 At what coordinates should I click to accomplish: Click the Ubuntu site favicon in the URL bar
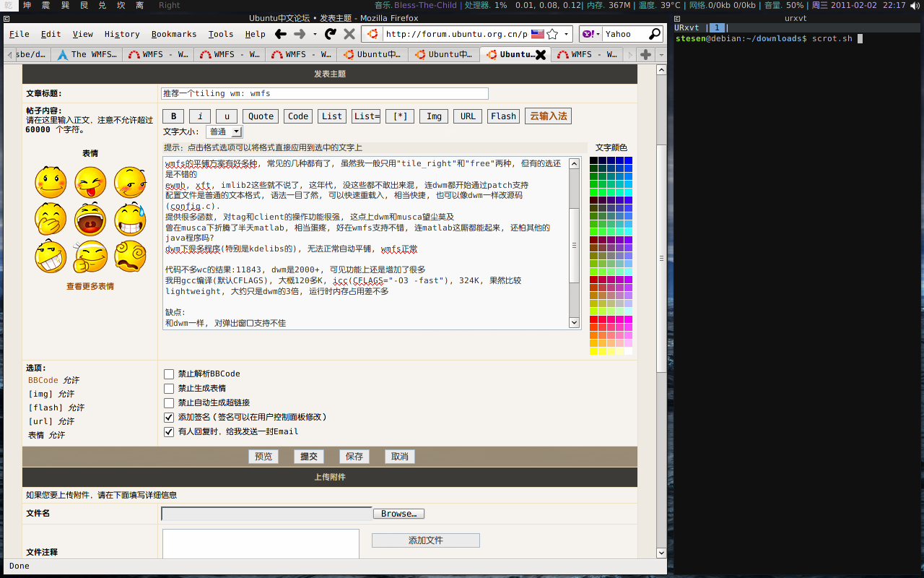click(373, 34)
